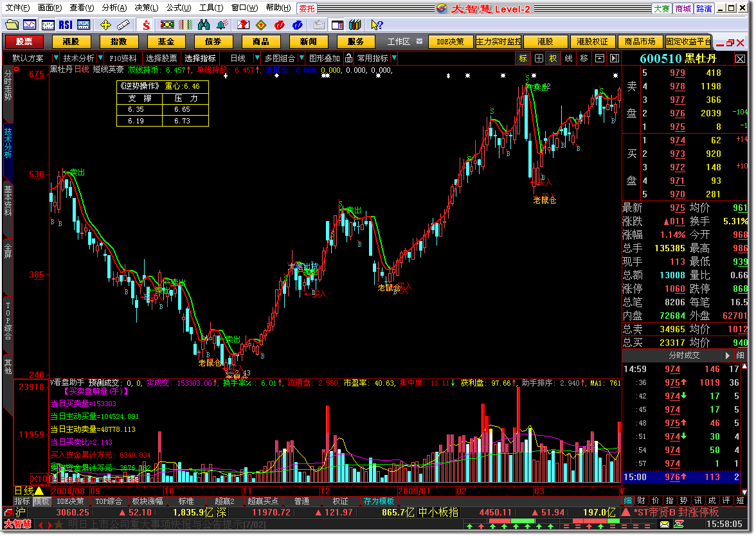The image size is (756, 536).
Task: Click the 财 tab at bottom right panel
Action: (641, 501)
